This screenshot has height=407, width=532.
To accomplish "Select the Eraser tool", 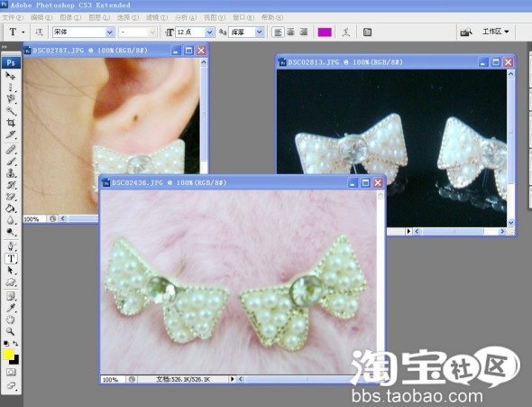I will (11, 197).
